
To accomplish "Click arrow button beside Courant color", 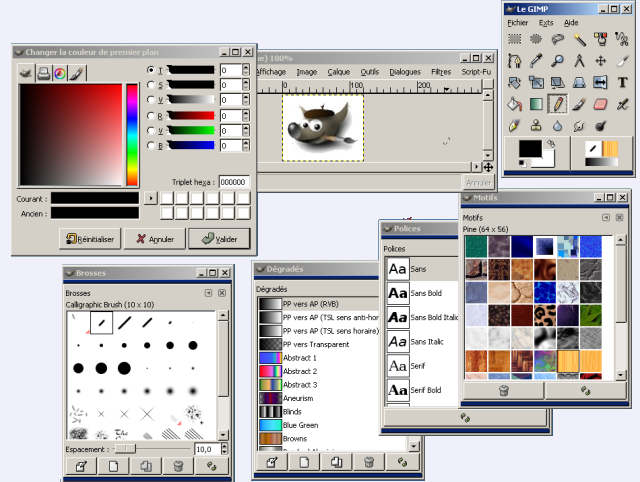I will pos(151,198).
